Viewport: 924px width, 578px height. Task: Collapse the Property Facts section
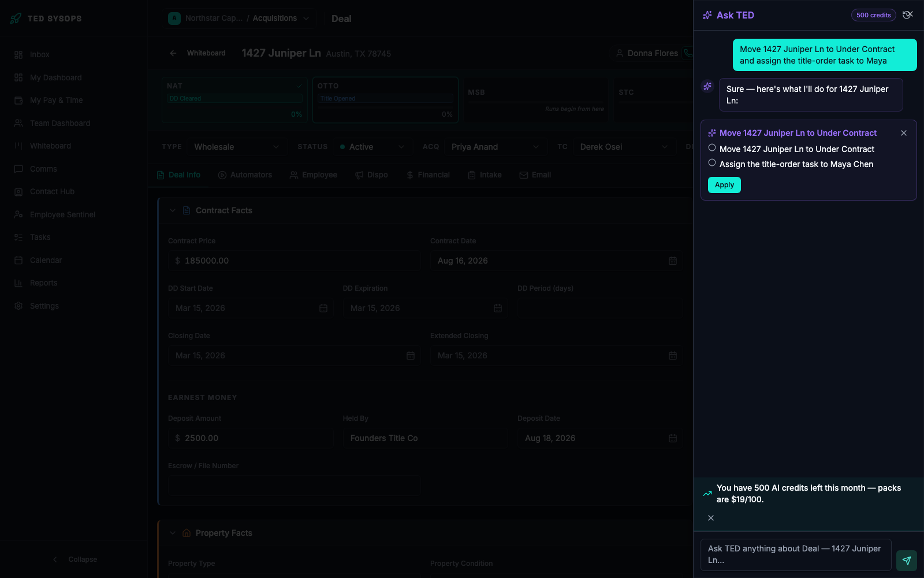tap(172, 533)
